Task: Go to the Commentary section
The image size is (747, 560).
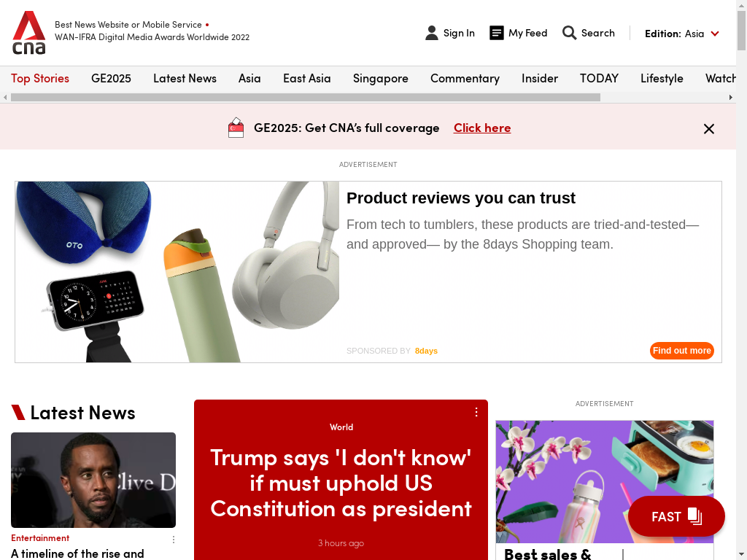Action: (465, 78)
